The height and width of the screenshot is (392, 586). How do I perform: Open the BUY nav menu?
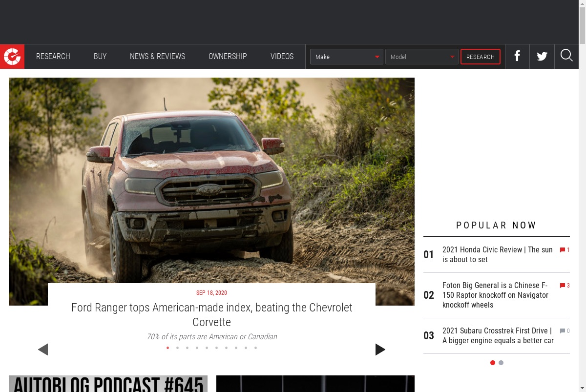point(100,57)
